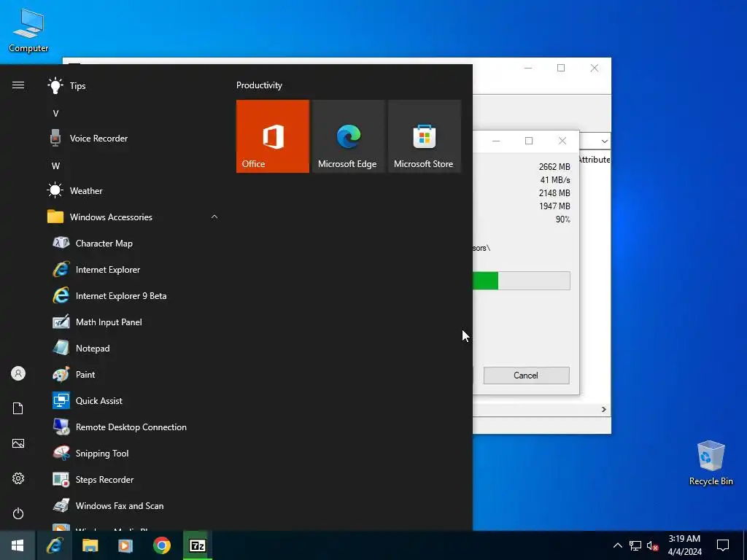Open Math Input Panel
This screenshot has height=560, width=747.
133,322
